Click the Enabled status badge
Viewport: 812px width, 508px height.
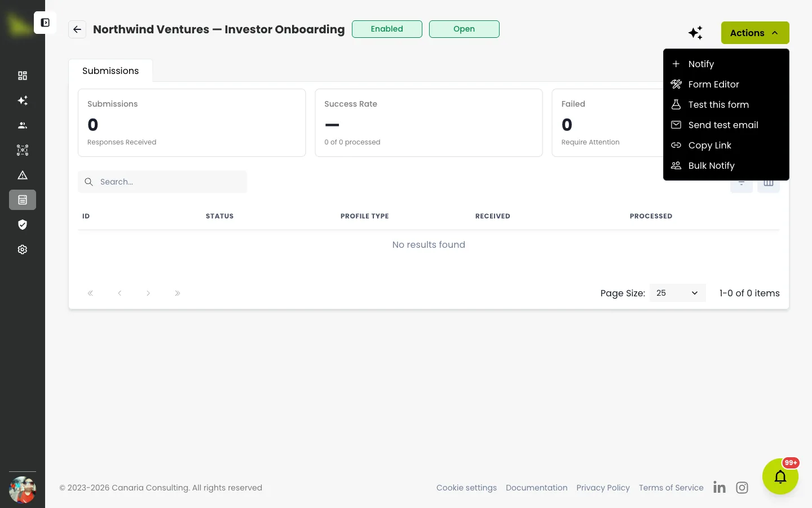click(387, 29)
